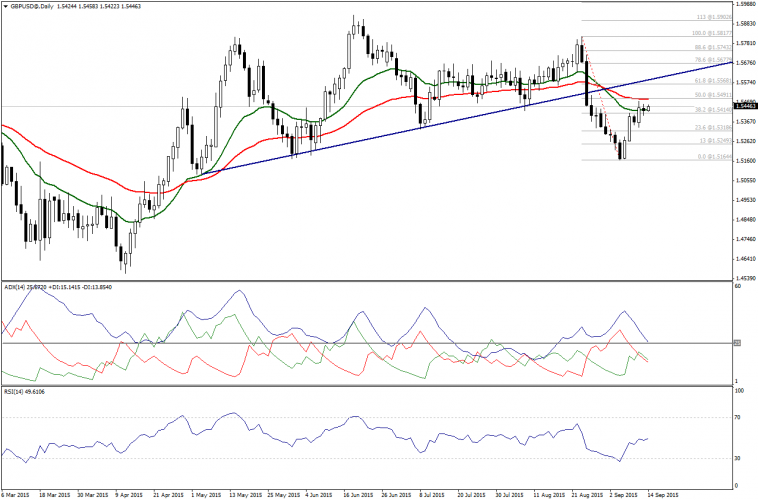Screen dimensions: 758x500
Task: Click the 1.58830 price axis label
Action: (x=745, y=23)
